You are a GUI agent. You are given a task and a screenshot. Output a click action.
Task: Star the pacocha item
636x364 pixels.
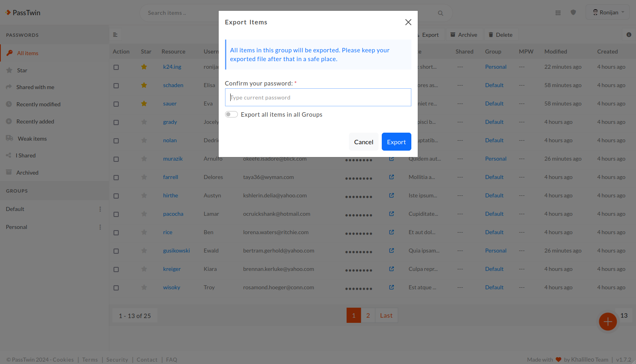click(x=144, y=214)
